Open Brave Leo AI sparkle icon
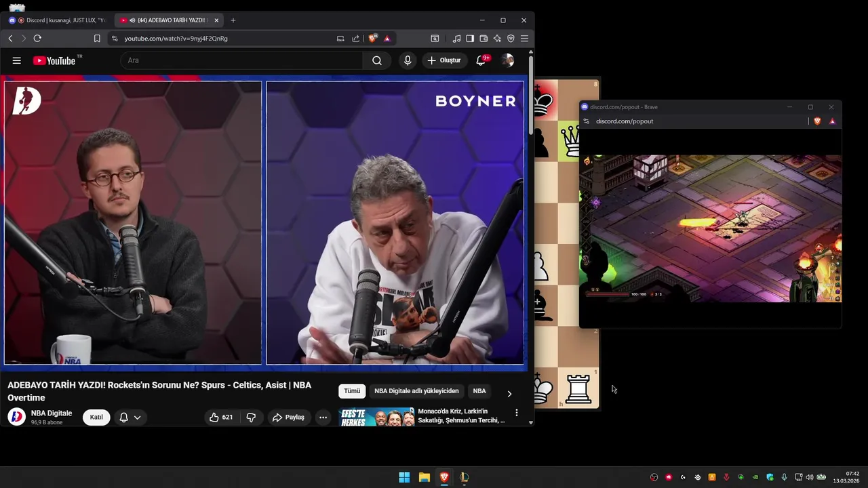868x488 pixels. click(x=497, y=39)
